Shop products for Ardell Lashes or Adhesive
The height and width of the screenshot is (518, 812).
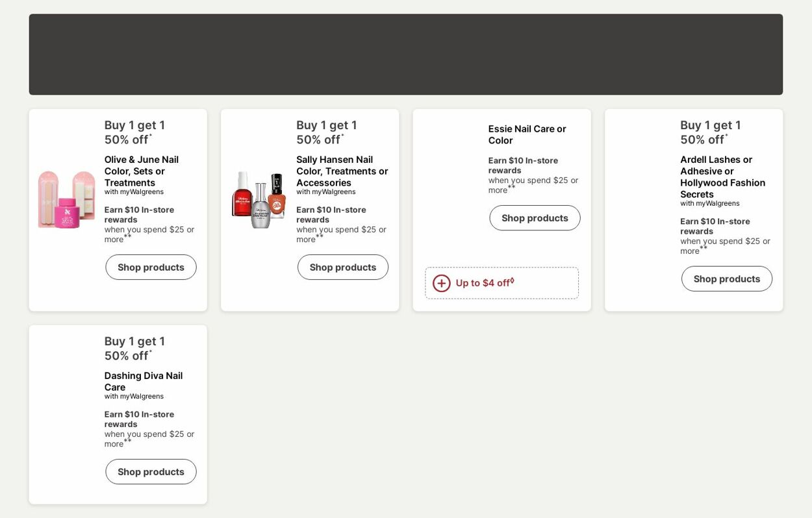click(x=727, y=279)
